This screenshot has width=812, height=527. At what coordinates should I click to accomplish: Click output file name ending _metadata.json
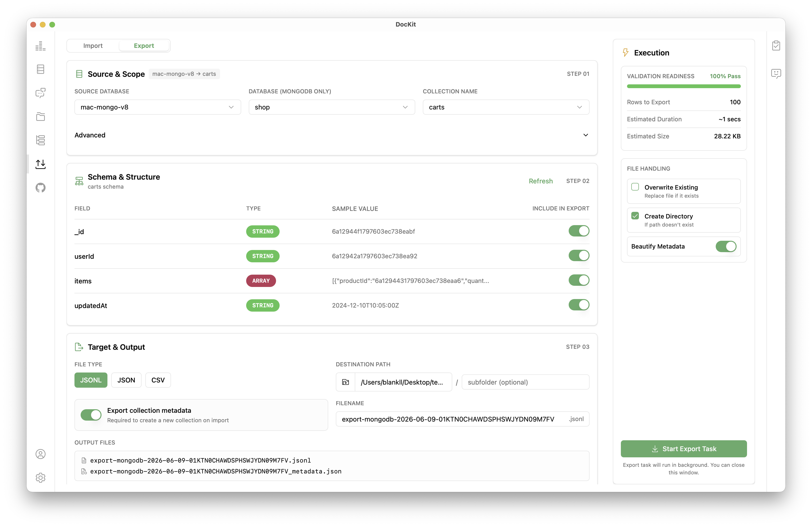[216, 472]
